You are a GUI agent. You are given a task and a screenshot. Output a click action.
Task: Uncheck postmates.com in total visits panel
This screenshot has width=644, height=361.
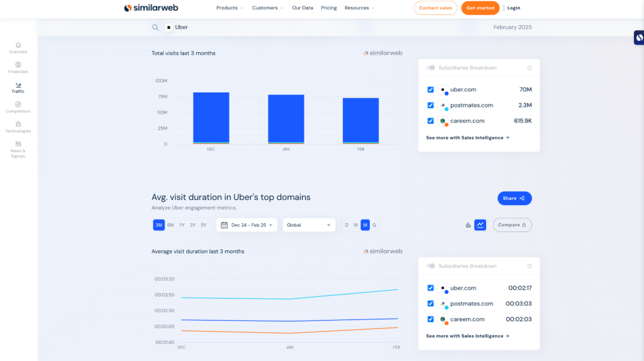pos(430,105)
